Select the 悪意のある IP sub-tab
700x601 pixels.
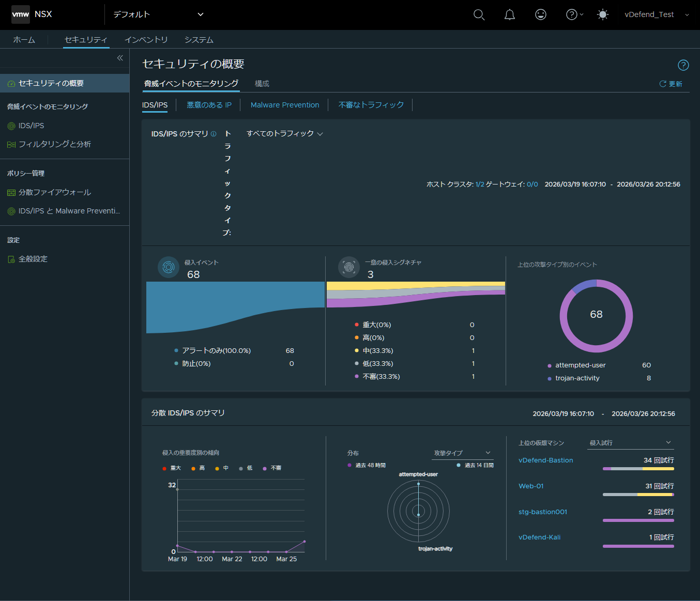(209, 105)
